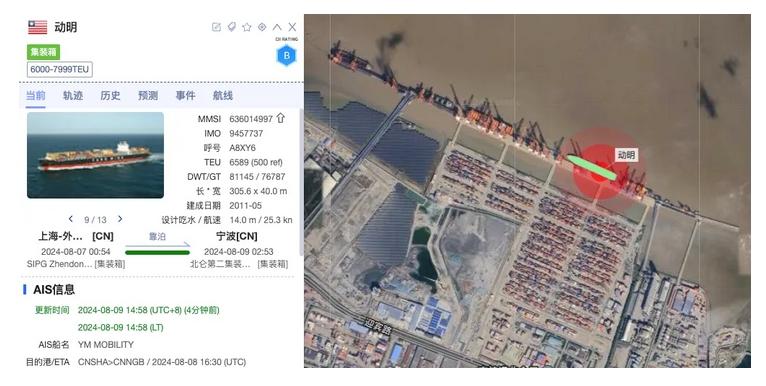766x386 pixels.
Task: Click the edit note icon beside ship name
Action: (x=216, y=27)
